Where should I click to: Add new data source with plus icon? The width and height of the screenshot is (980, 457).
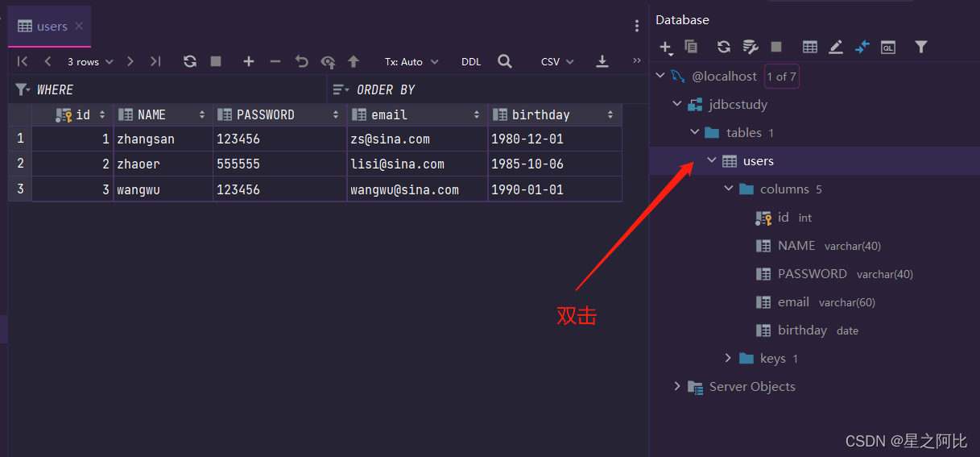point(666,48)
